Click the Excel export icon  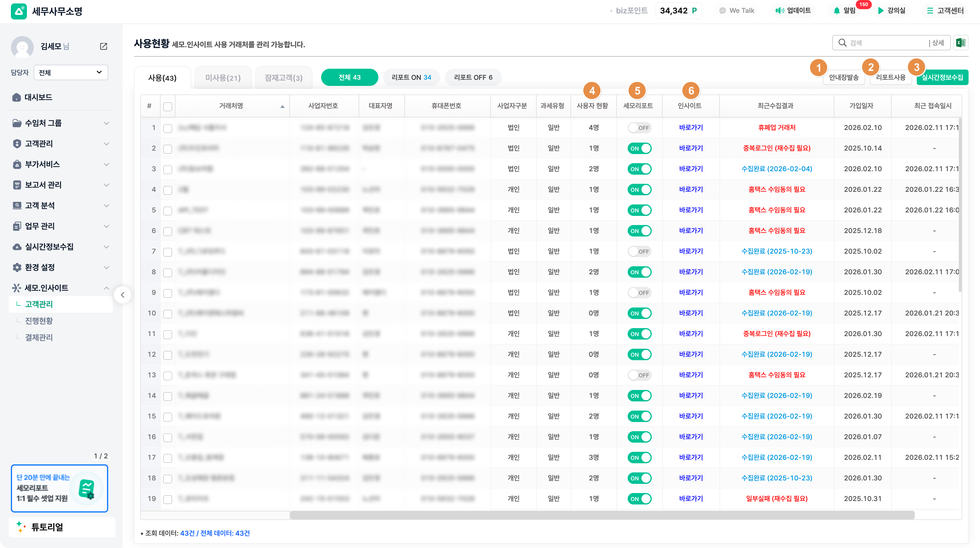[960, 43]
